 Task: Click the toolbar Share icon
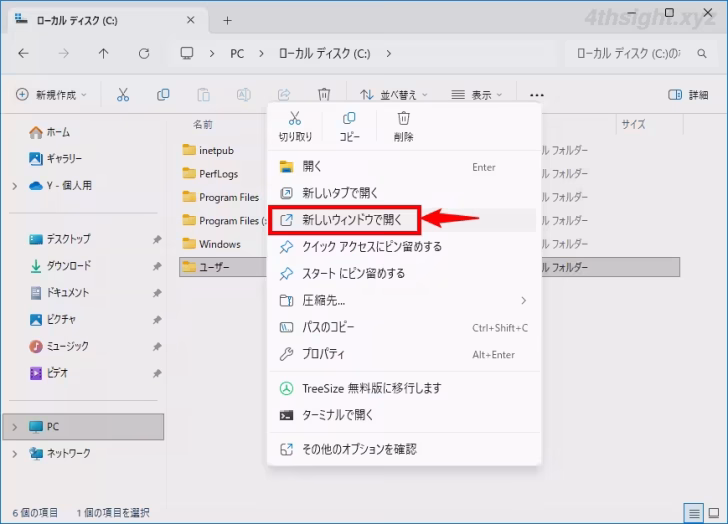pos(284,95)
